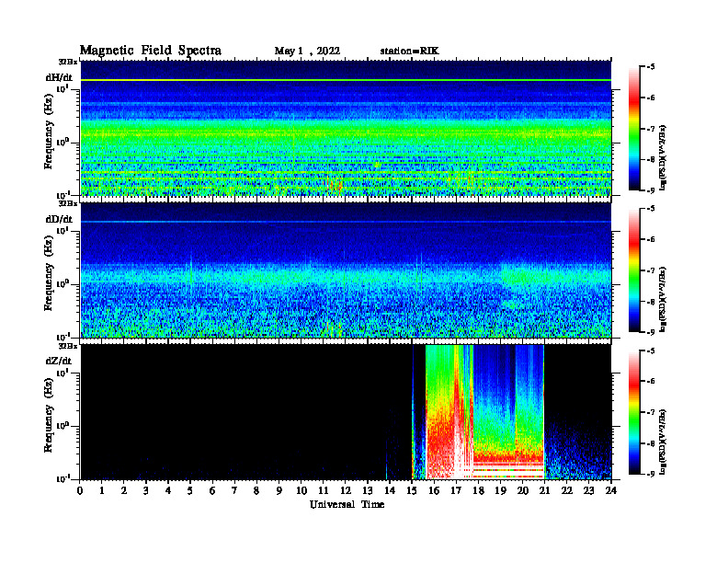The height and width of the screenshot is (563, 728).
Task: Click hour tick label '16' on time axis
Action: pyautogui.click(x=434, y=491)
